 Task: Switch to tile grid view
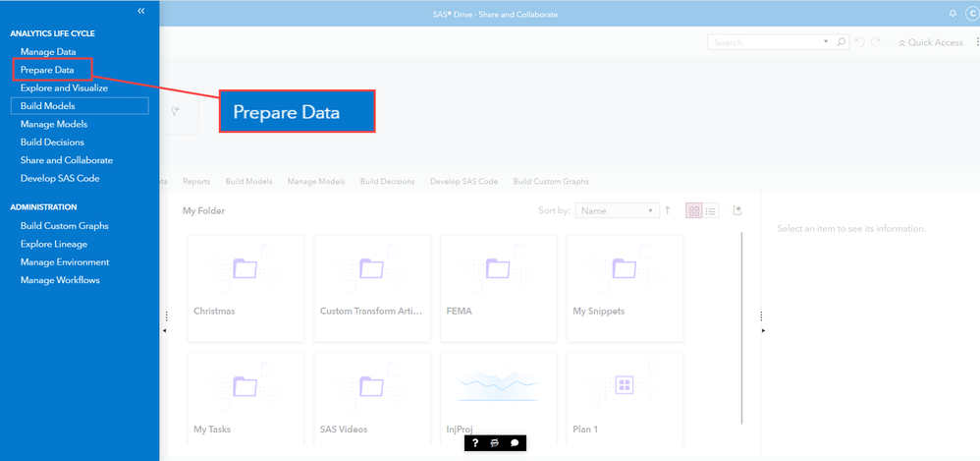(x=694, y=210)
